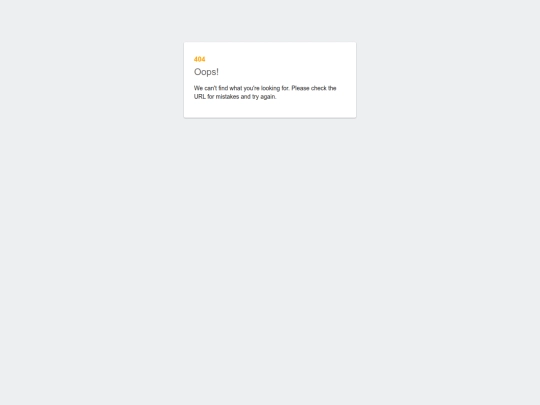The image size is (540, 405).
Task: Click the word the ending first line
Action: coord(332,88)
